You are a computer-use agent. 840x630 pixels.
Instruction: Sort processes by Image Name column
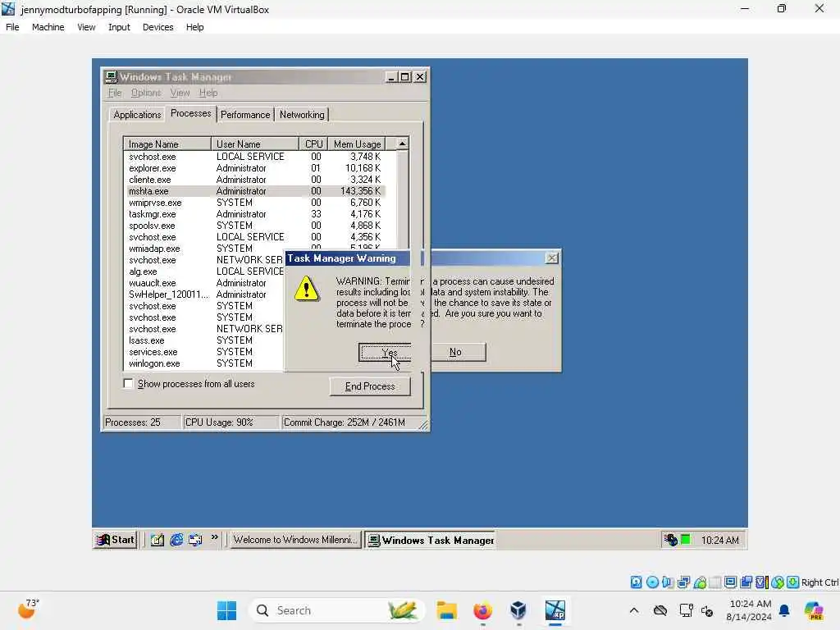pyautogui.click(x=167, y=144)
